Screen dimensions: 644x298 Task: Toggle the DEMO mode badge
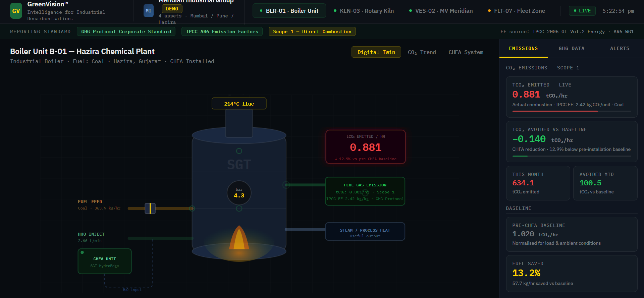pos(172,9)
